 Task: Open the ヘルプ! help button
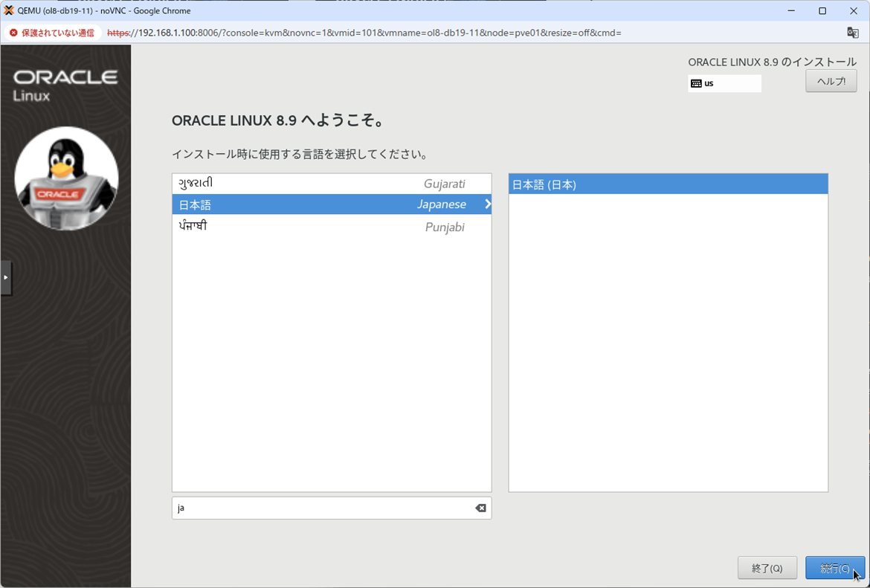[831, 81]
